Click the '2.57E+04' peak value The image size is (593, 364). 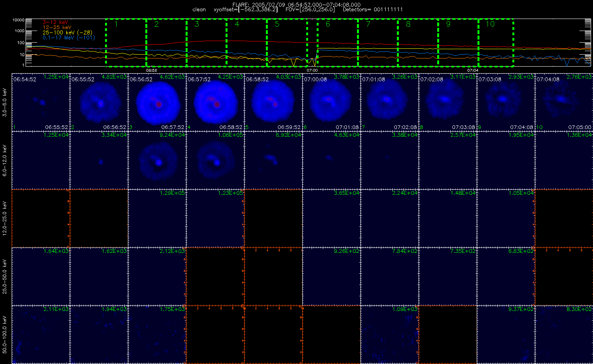coord(463,135)
